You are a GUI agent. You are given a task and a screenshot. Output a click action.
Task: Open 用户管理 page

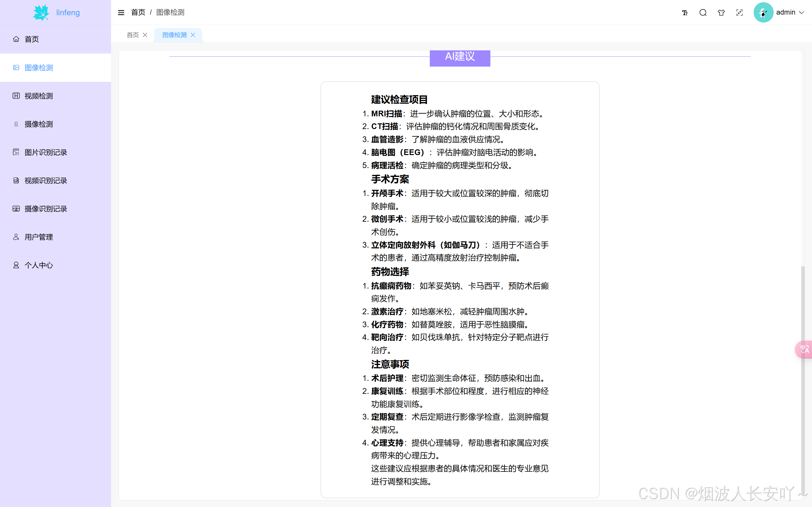coord(39,237)
